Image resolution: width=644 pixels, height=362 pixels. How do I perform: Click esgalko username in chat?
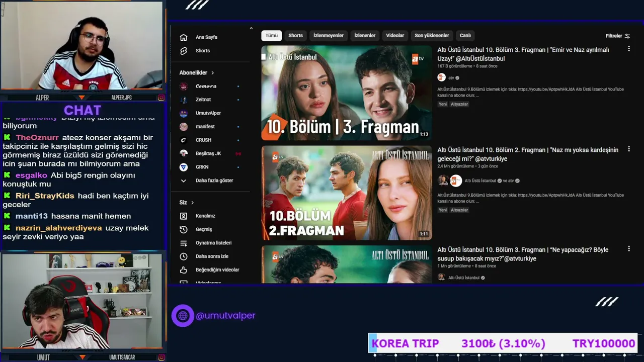pos(31,175)
